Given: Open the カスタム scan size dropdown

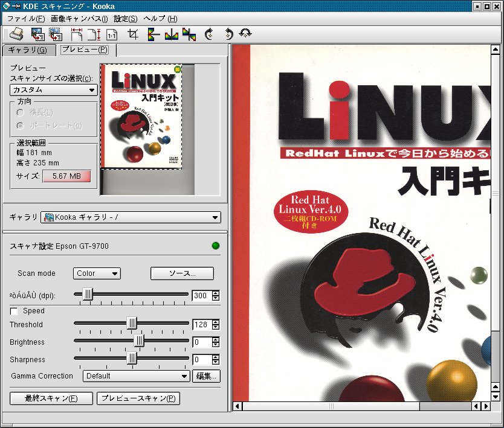Looking at the screenshot, I should (x=54, y=90).
